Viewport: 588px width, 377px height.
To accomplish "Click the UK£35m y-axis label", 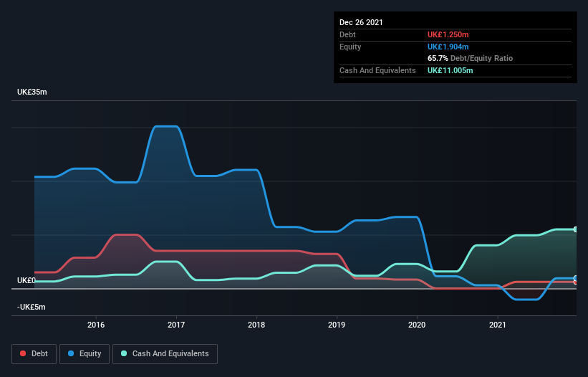I will (x=32, y=92).
